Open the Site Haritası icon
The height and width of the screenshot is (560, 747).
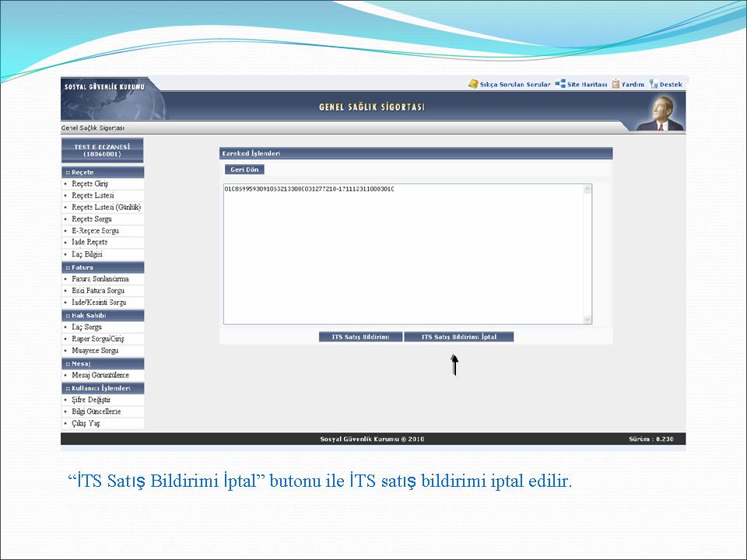(560, 84)
